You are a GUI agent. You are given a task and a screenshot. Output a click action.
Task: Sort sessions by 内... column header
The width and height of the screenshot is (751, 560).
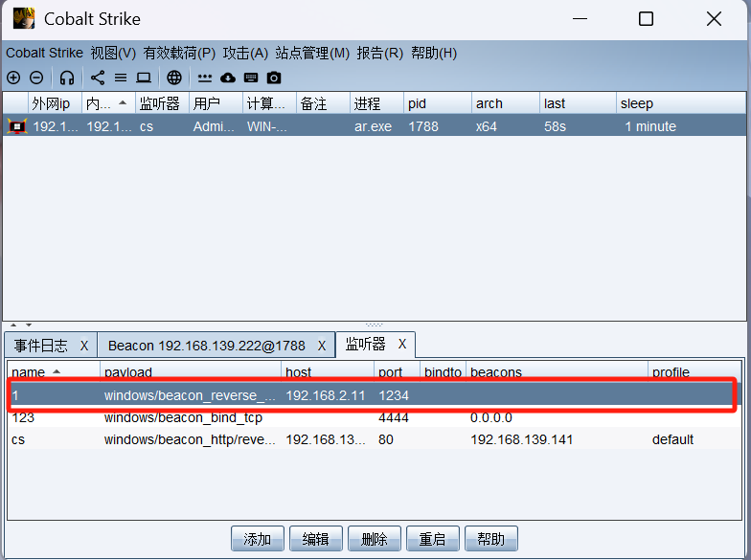[x=109, y=103]
